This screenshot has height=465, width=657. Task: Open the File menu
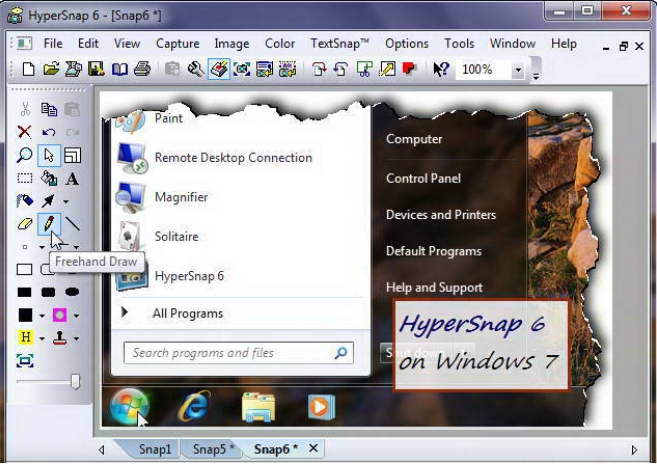coord(53,44)
